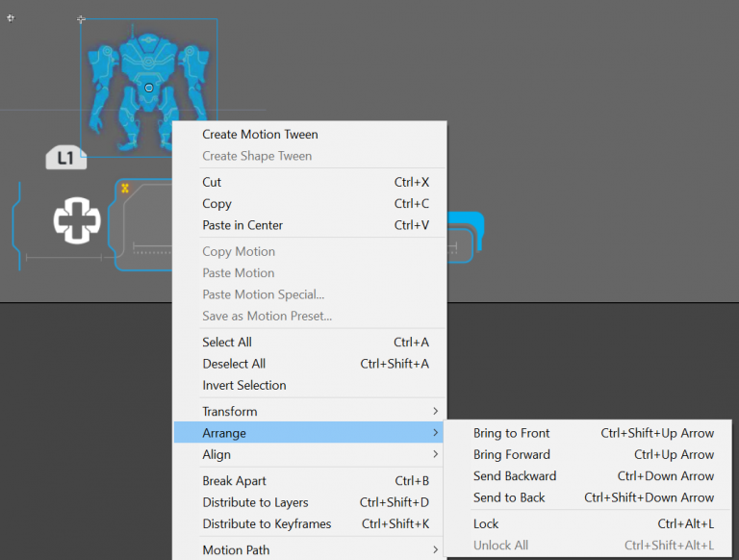The height and width of the screenshot is (560, 739).
Task: Click the L1 button graphic
Action: [65, 158]
